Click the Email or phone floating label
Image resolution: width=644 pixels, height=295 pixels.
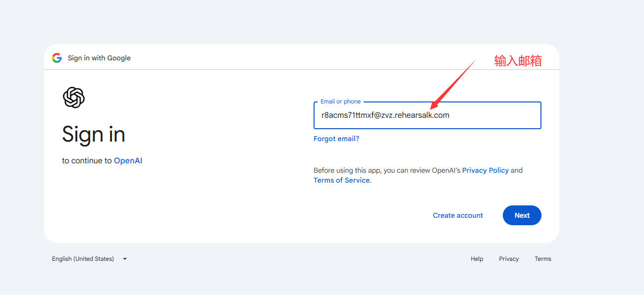[x=341, y=101]
